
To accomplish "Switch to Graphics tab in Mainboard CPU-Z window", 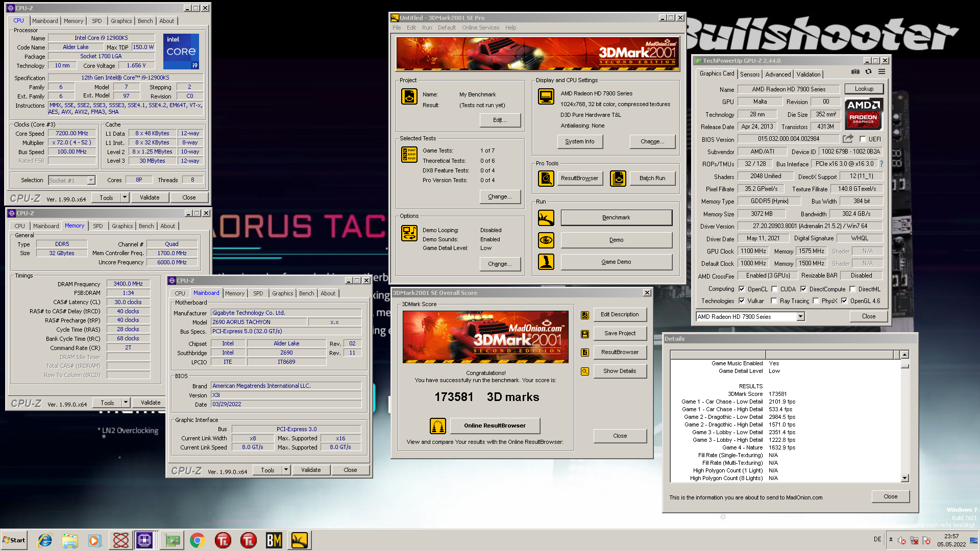I will pos(282,293).
